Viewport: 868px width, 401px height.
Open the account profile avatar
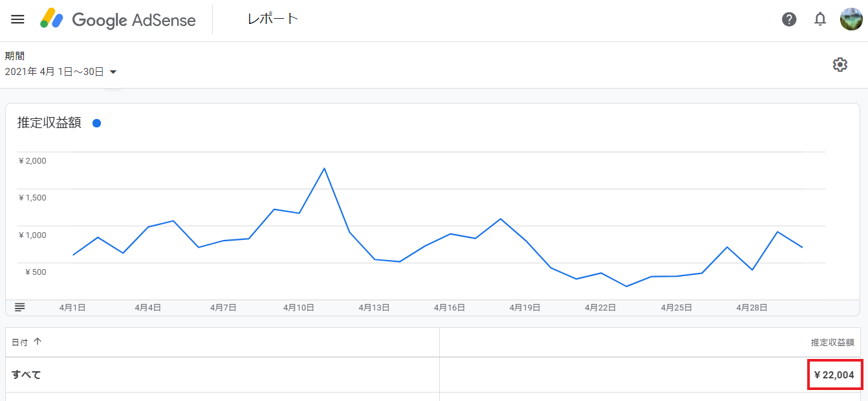(851, 19)
